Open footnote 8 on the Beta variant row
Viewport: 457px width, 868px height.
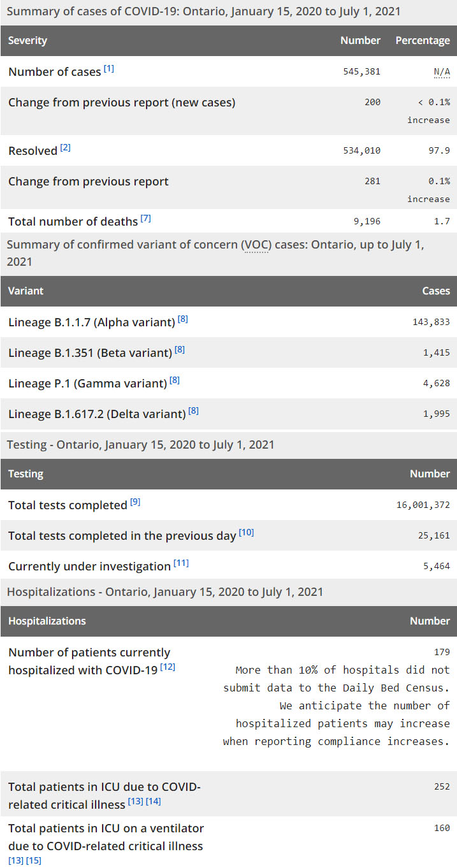point(180,350)
